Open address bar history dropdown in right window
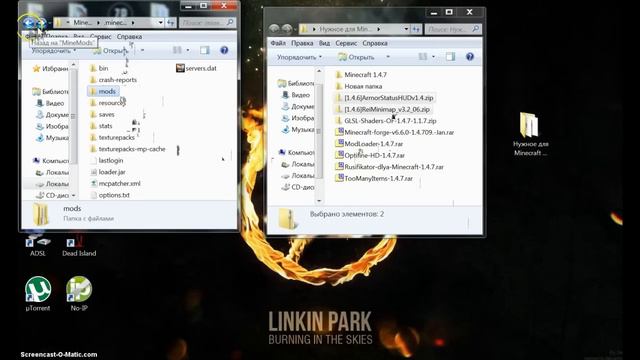The height and width of the screenshot is (360, 640). point(406,29)
